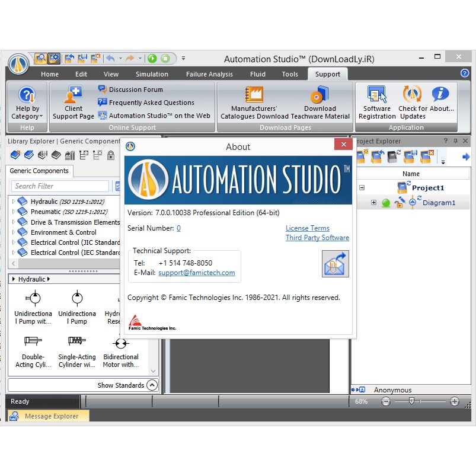Open the Automation Studio application menu orb
The height and width of the screenshot is (476, 476).
pyautogui.click(x=18, y=65)
